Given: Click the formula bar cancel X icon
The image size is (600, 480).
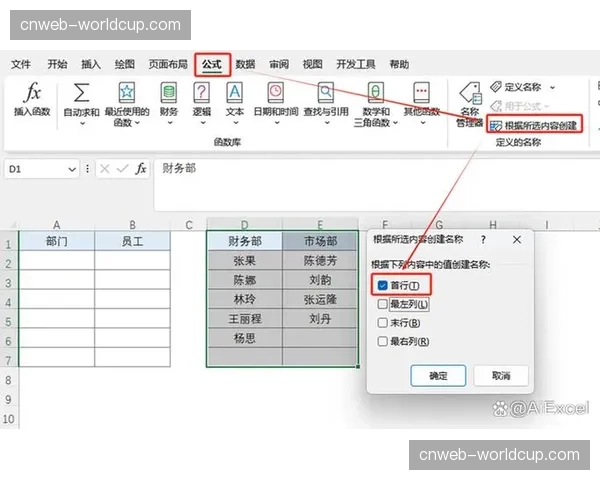Looking at the screenshot, I should pos(104,169).
